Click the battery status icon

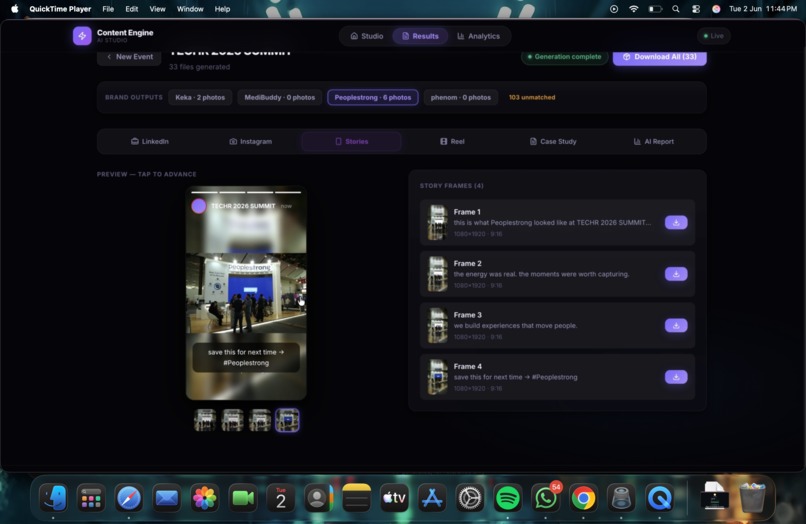click(655, 9)
